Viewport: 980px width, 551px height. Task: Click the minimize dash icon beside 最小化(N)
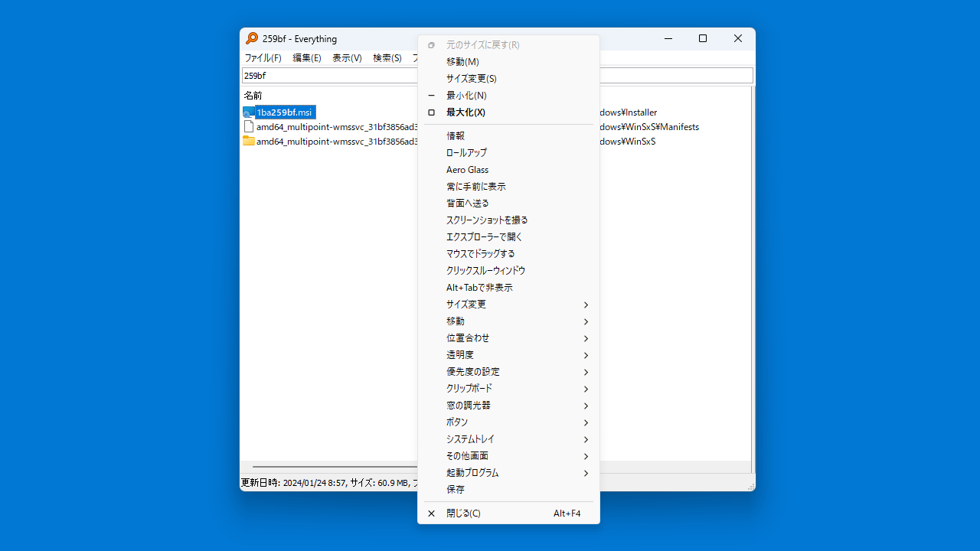(x=431, y=96)
